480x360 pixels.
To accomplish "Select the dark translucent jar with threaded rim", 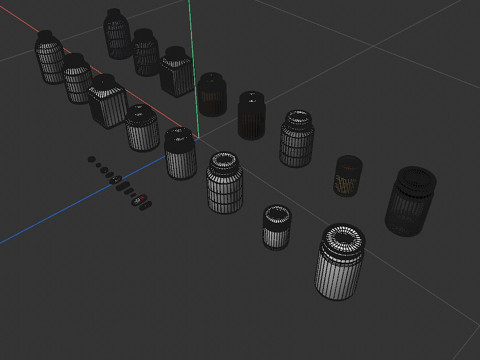I will [411, 201].
